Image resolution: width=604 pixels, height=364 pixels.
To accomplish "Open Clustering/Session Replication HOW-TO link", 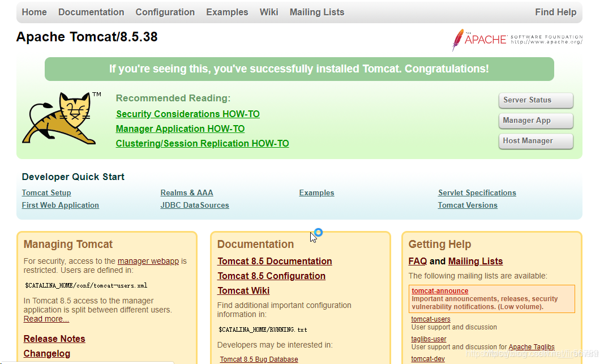I will coord(202,143).
